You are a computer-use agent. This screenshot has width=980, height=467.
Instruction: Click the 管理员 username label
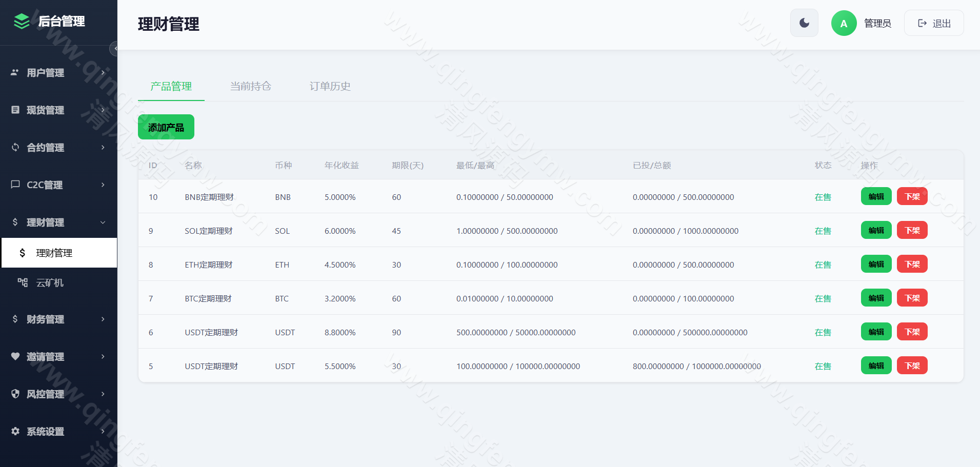point(877,23)
